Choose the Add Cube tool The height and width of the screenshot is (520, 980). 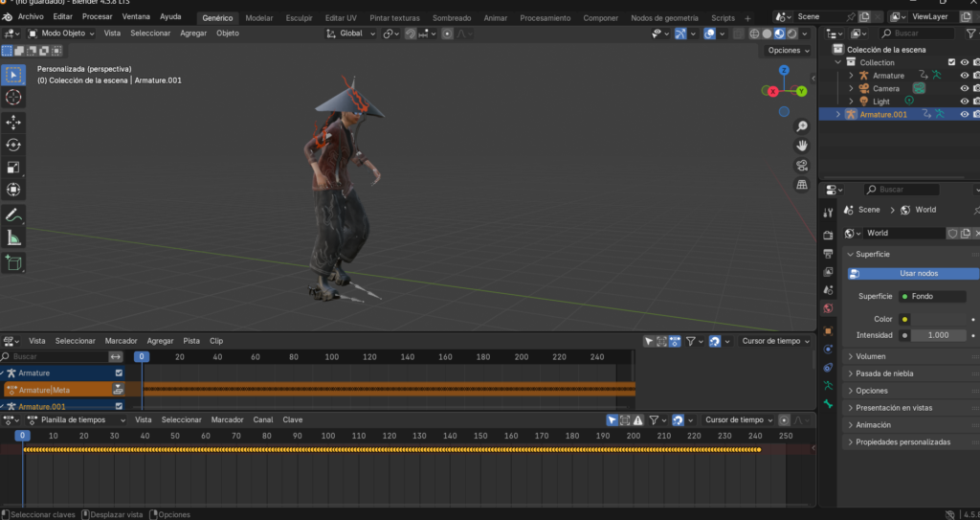[x=13, y=261]
